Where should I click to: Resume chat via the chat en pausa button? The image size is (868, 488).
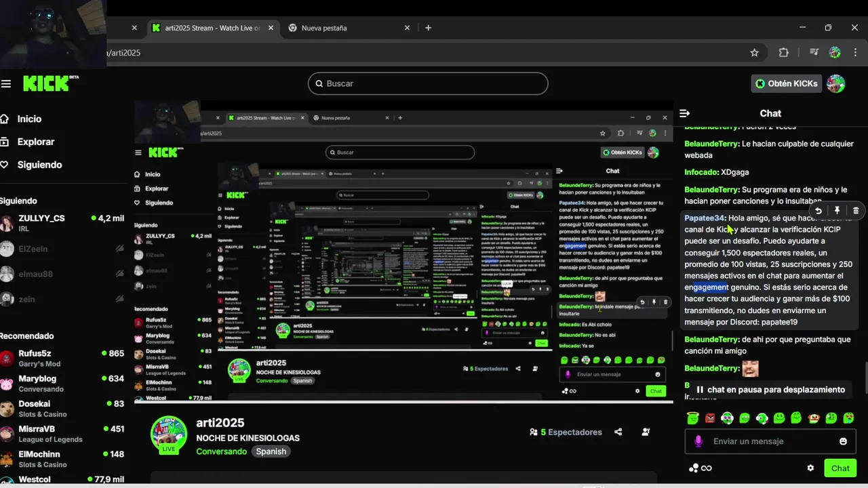coord(770,390)
